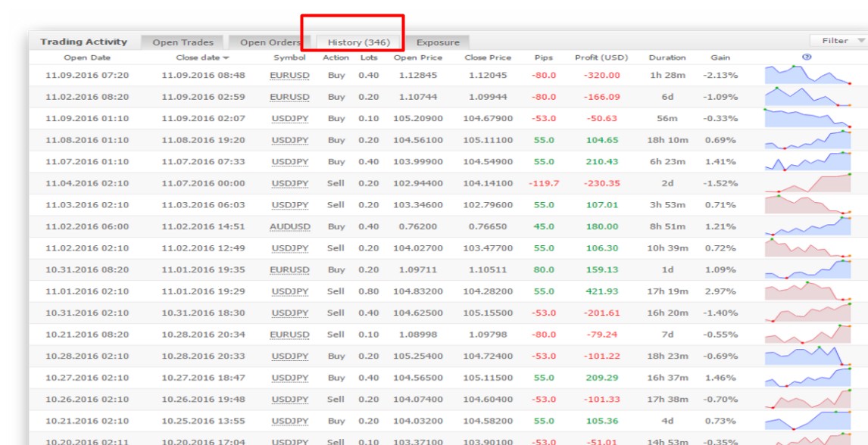
Task: Open EURUSD link for trade opened 11.02.2016 08:20
Action: (x=289, y=97)
